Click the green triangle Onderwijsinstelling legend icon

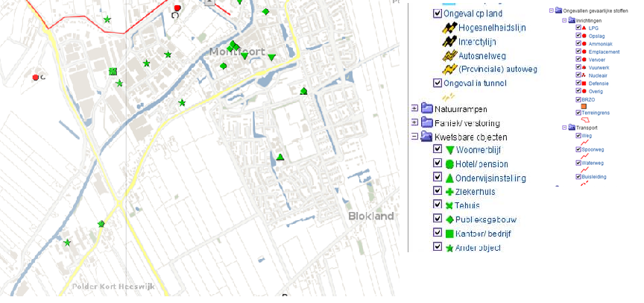point(449,178)
